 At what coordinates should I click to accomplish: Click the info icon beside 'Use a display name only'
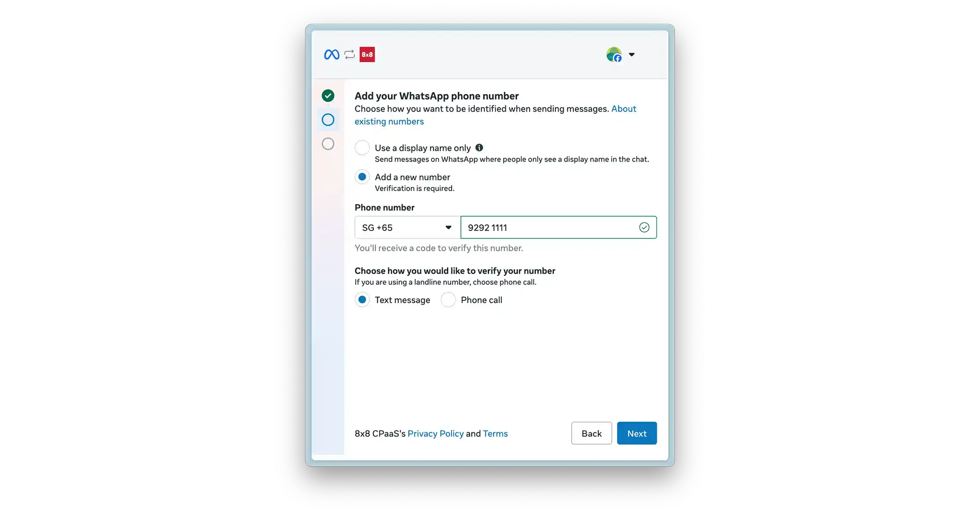click(x=479, y=148)
